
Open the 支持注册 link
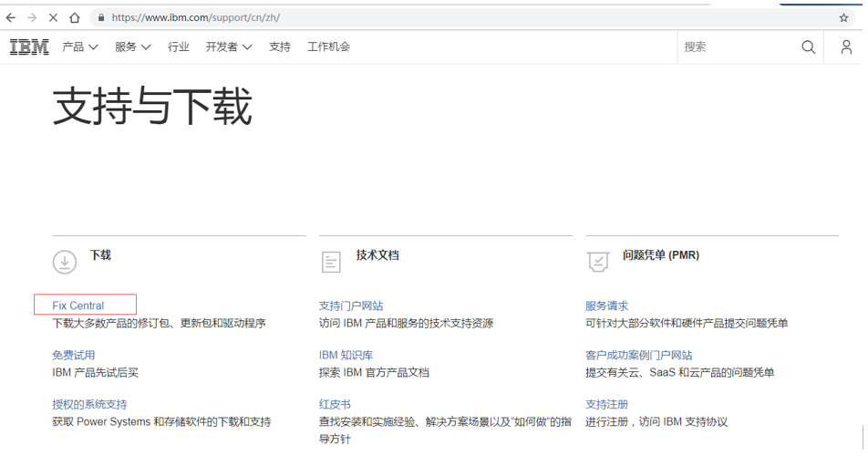point(606,404)
